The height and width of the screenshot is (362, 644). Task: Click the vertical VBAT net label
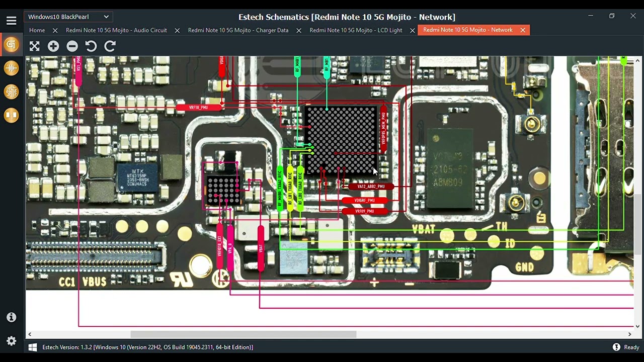click(261, 248)
